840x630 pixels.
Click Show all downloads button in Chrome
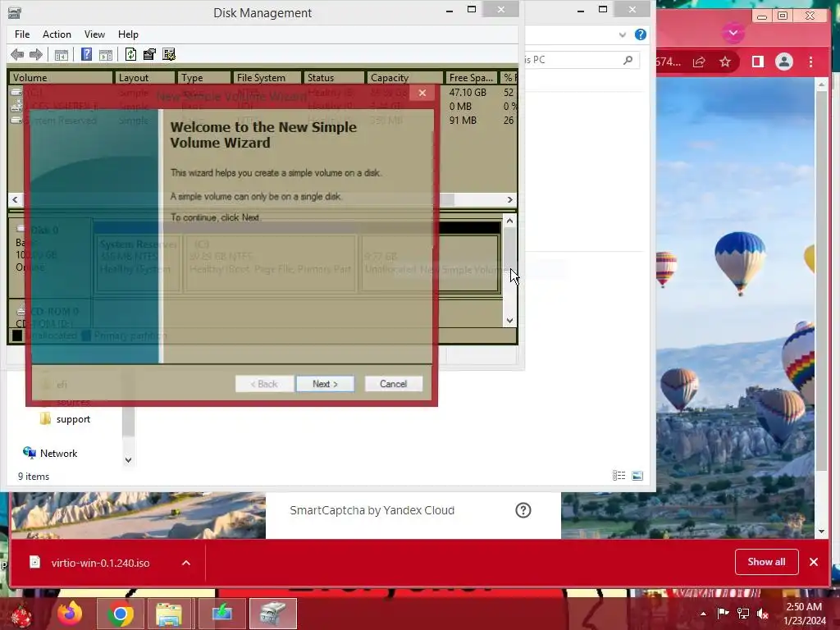pyautogui.click(x=767, y=561)
